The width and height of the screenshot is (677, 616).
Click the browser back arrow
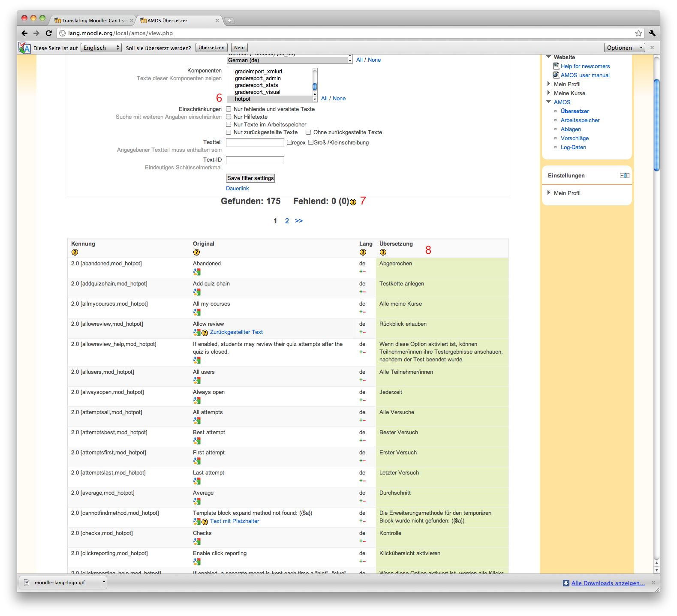[24, 33]
